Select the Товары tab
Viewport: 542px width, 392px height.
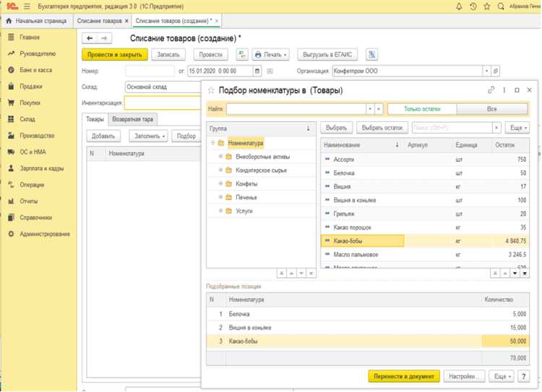(x=95, y=119)
